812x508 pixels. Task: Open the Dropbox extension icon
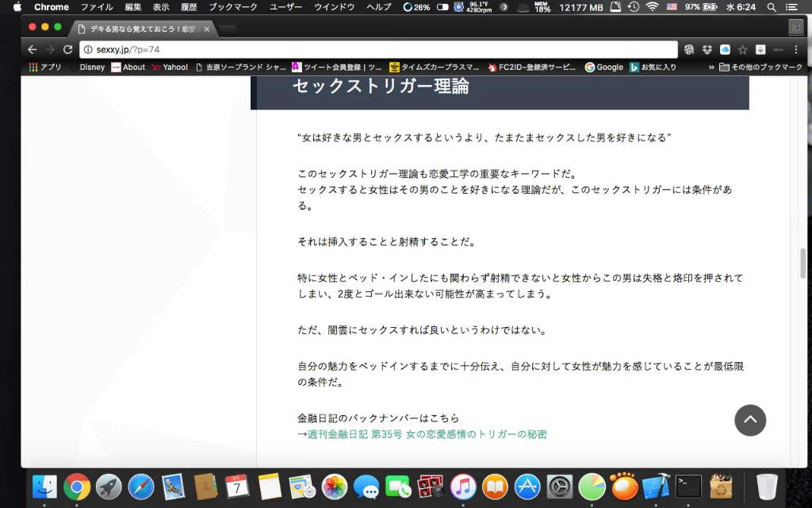(707, 49)
